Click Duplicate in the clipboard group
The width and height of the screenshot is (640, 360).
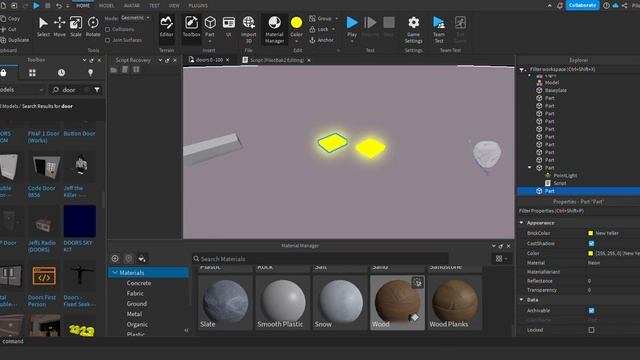15,40
